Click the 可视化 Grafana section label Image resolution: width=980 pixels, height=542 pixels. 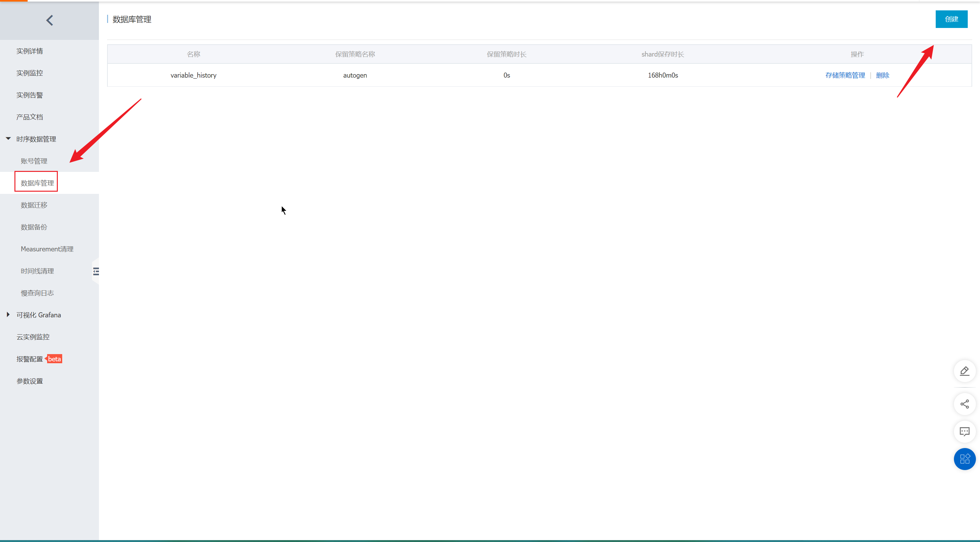point(39,315)
